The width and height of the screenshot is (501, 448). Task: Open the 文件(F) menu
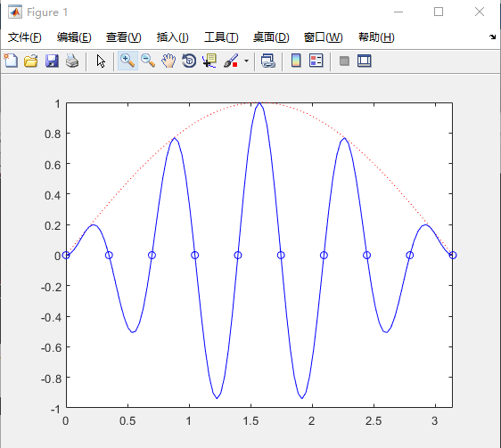[25, 37]
